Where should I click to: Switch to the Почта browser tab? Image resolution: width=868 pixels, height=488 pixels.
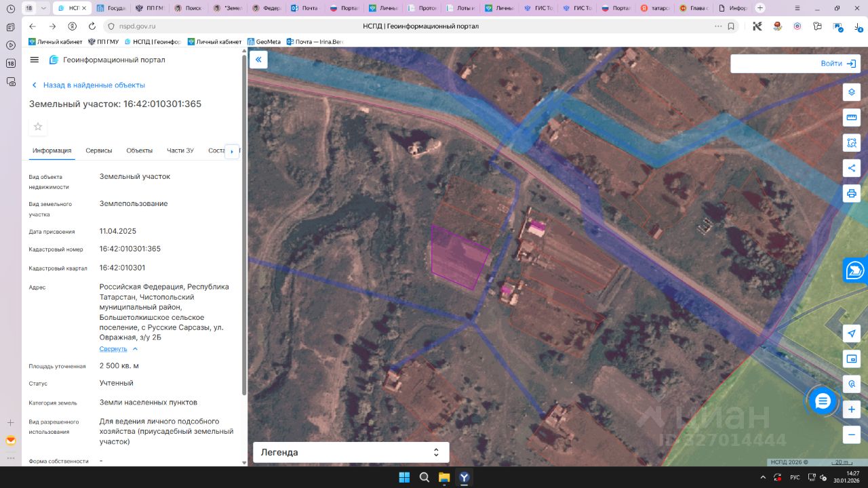pyautogui.click(x=304, y=8)
